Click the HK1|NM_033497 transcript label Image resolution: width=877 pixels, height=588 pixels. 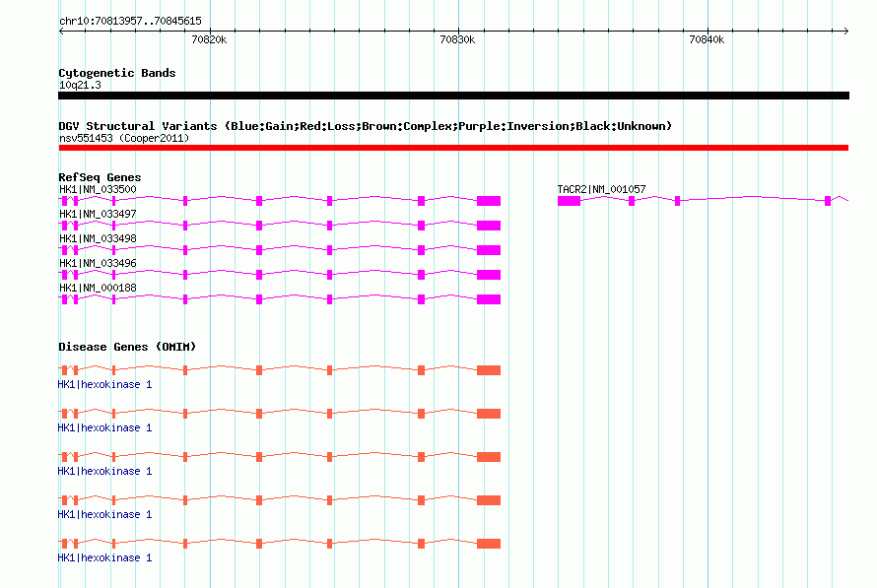pyautogui.click(x=98, y=214)
